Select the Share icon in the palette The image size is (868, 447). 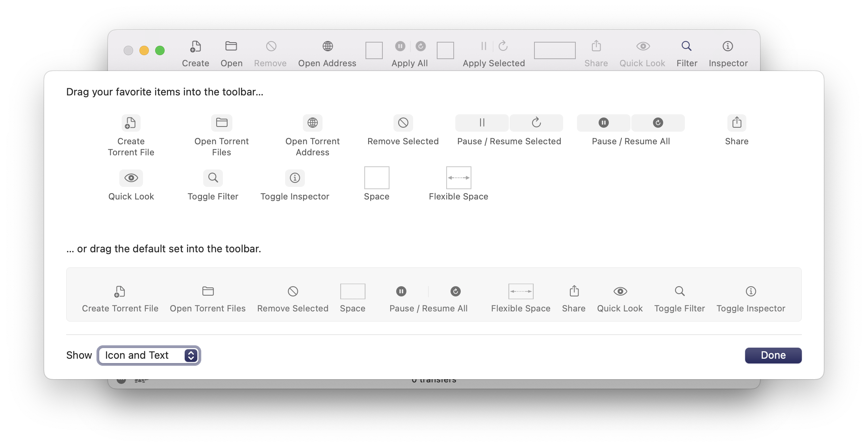(736, 123)
